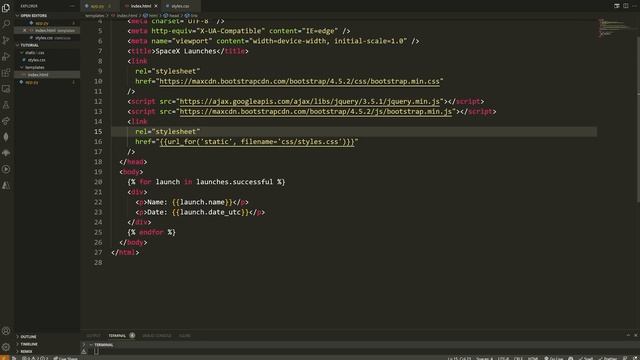Click the orange remote indicator in status bar
This screenshot has height=360, width=640.
(x=4, y=358)
